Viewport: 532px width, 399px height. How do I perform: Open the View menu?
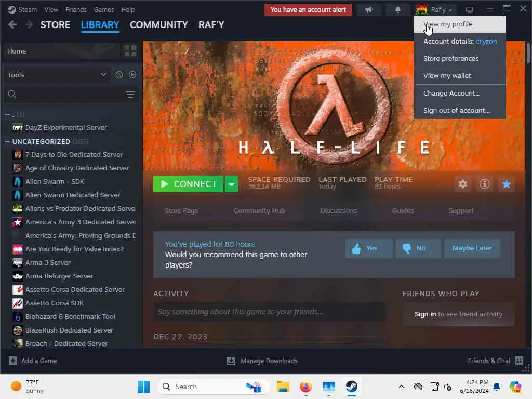pyautogui.click(x=51, y=10)
